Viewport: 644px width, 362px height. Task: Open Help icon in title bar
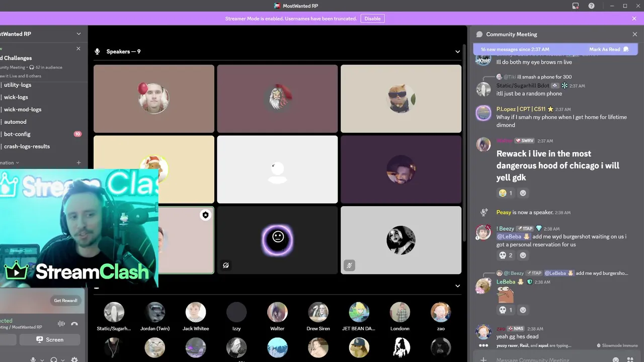(592, 6)
